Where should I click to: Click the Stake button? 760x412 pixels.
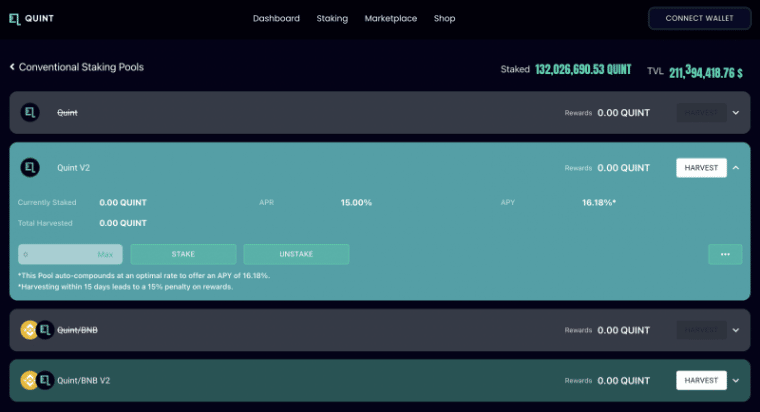[x=183, y=254]
